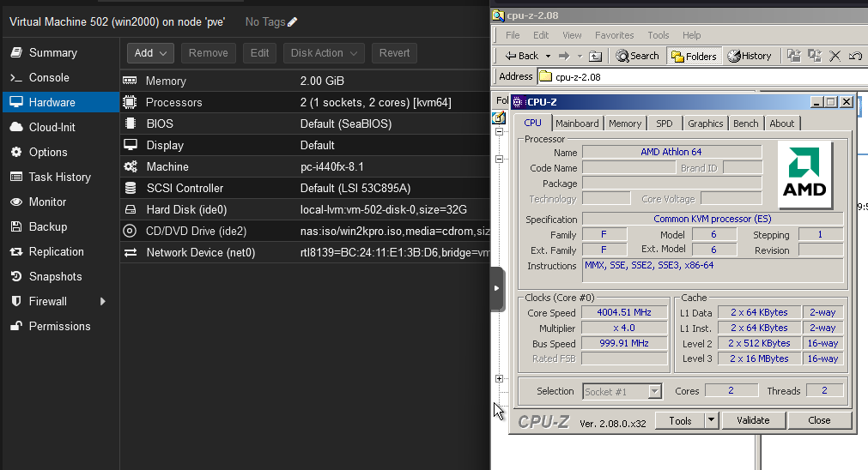Toggle the Folders pane button

pos(694,56)
